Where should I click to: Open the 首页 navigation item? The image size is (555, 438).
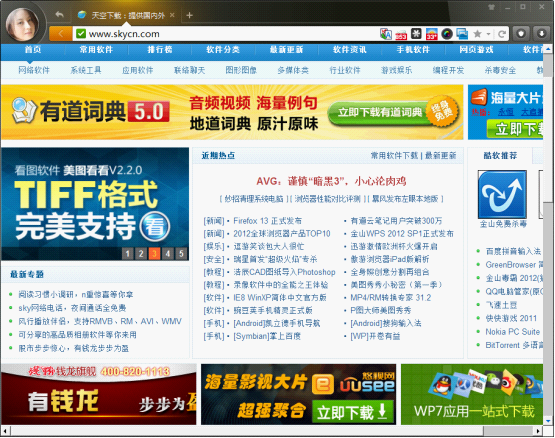pyautogui.click(x=33, y=50)
